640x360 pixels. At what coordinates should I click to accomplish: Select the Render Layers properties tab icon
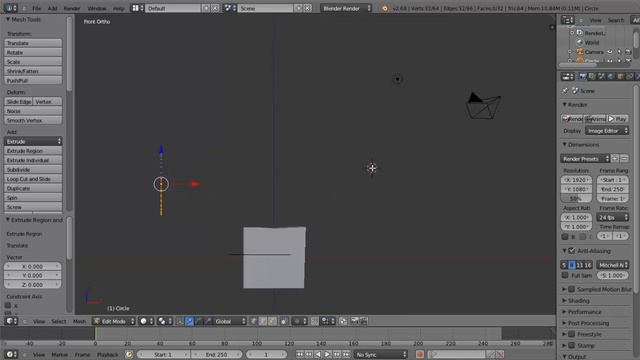[592, 76]
